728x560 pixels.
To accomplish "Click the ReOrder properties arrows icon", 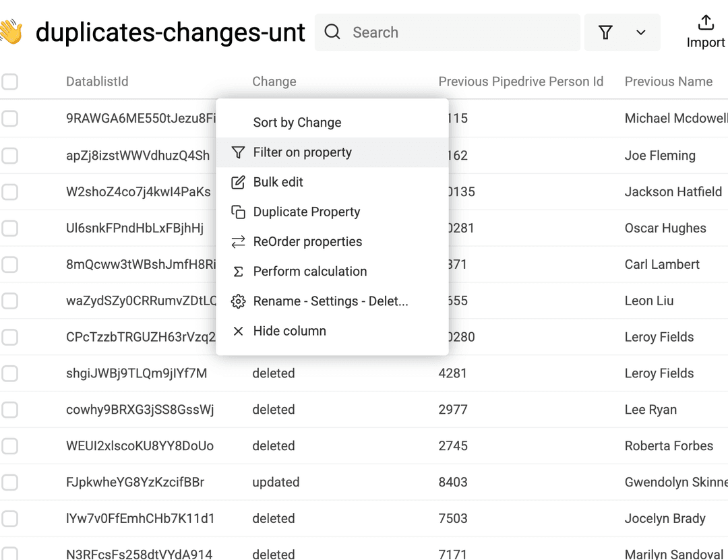I will click(x=238, y=241).
